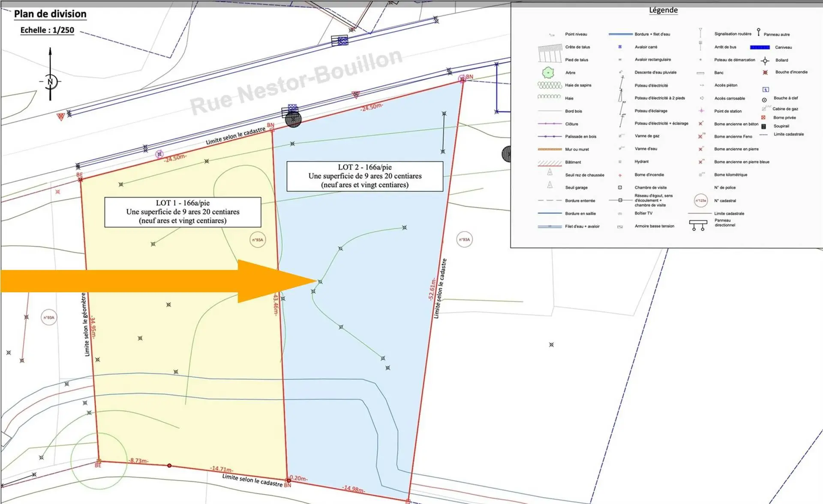823x504 pixels.
Task: Click the LOT 1 surface label box
Action: 183,212
